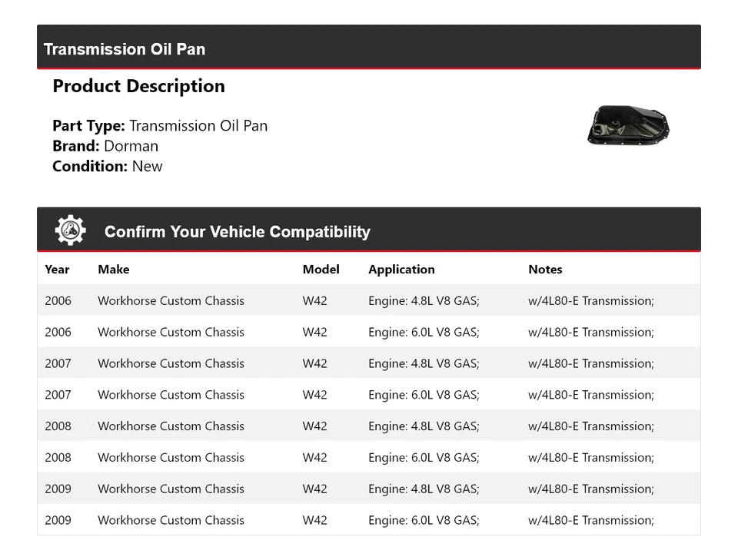Select the 2009 4.8L V8 GAS engine cell
Image resolution: width=738 pixels, height=560 pixels.
(x=424, y=489)
